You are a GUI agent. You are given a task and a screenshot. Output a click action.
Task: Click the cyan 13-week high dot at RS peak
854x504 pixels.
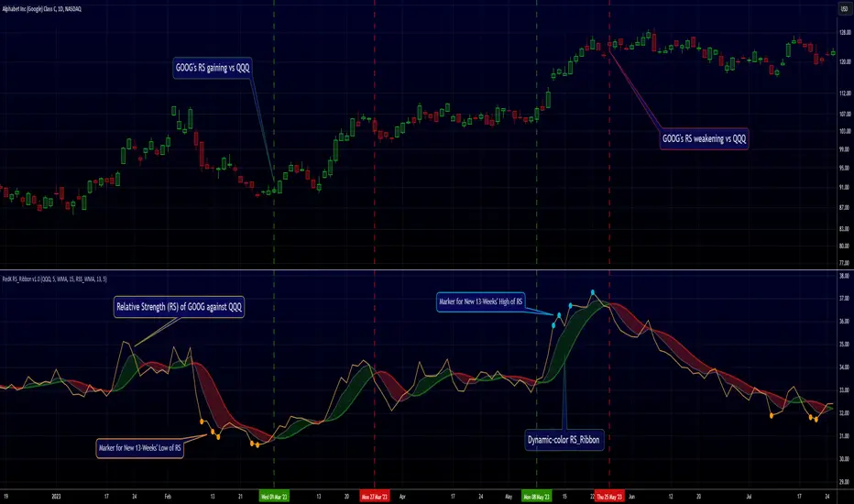coord(593,292)
